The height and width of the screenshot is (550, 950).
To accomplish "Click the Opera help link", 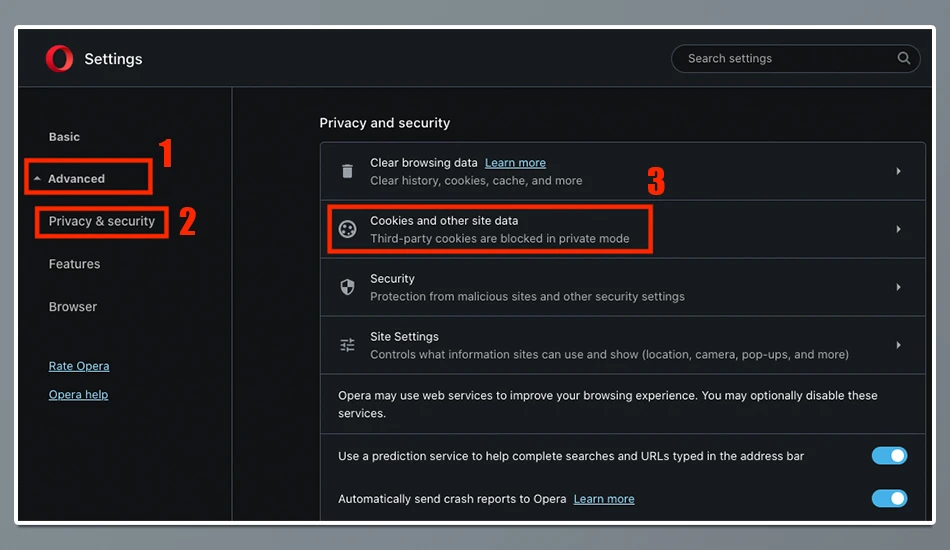I will point(78,394).
